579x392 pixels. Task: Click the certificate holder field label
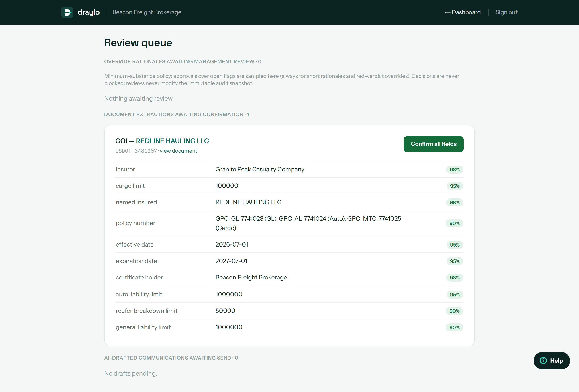tap(139, 277)
